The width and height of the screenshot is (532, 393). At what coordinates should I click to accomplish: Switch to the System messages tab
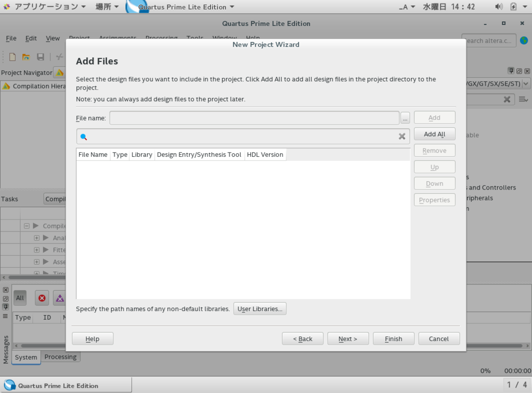26,357
